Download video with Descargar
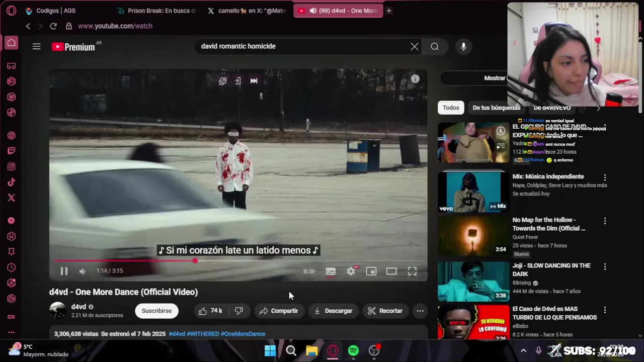 [333, 311]
